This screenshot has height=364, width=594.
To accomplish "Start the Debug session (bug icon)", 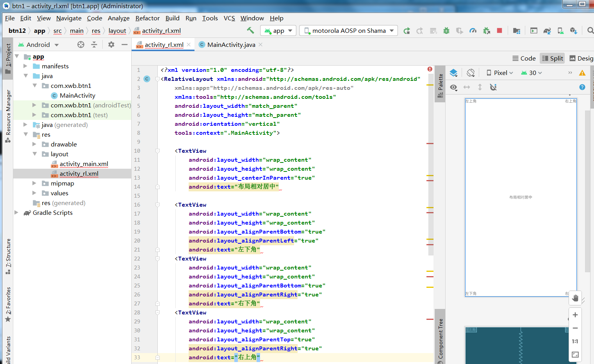I will tap(446, 30).
